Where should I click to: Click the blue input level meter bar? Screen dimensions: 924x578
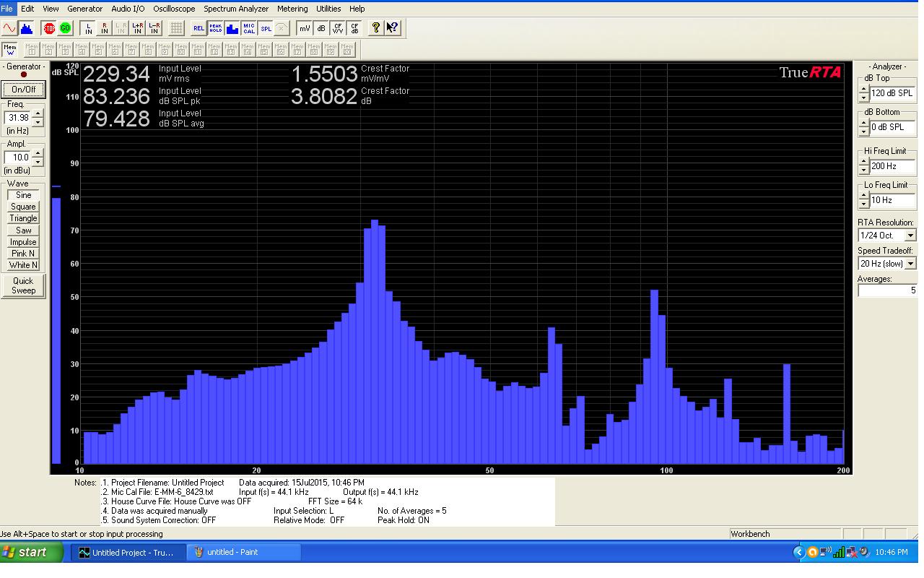pyautogui.click(x=56, y=330)
